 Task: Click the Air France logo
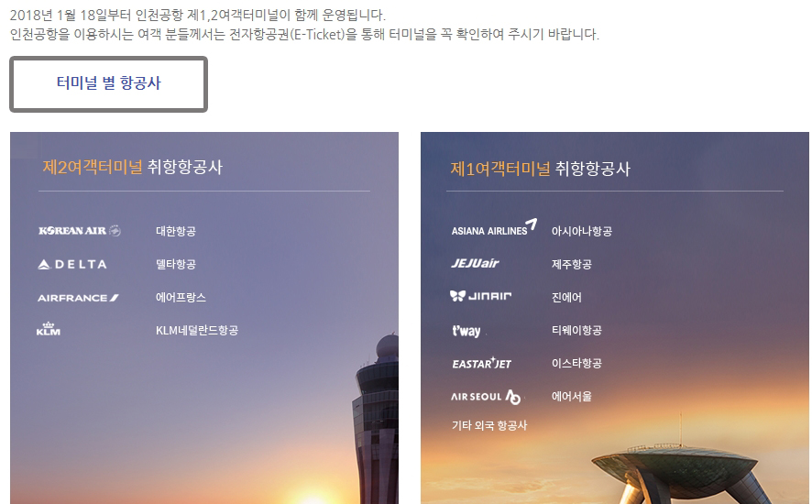click(78, 298)
